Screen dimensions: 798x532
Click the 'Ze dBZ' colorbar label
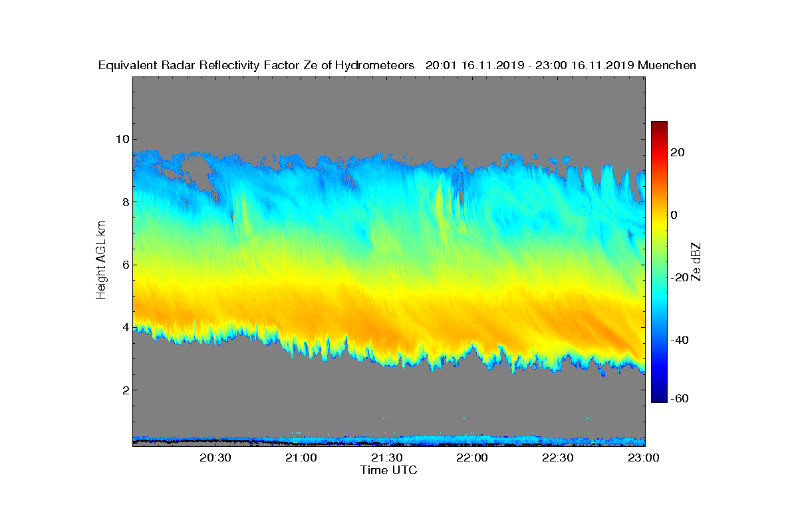coord(697,261)
